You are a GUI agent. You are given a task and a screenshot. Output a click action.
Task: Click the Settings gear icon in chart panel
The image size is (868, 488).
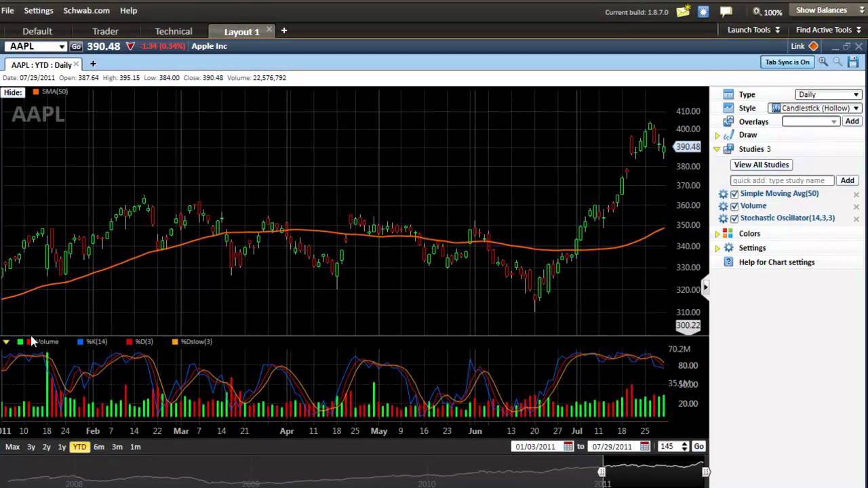pos(728,247)
